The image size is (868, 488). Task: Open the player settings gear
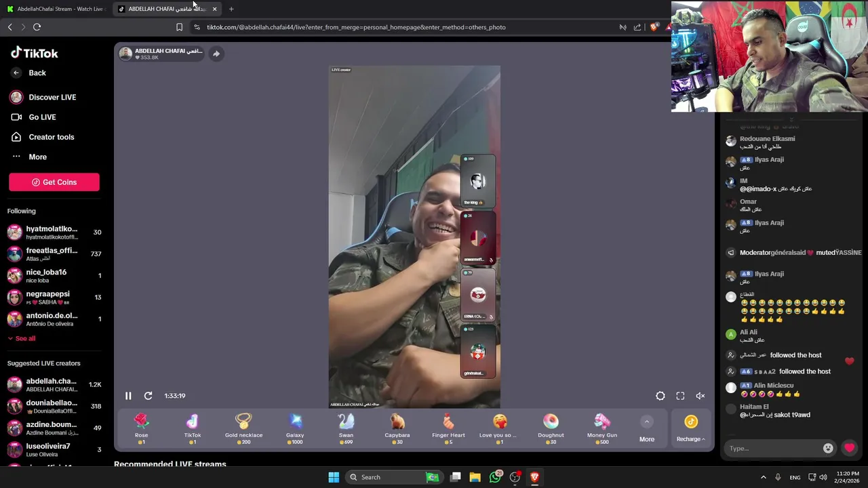click(660, 396)
